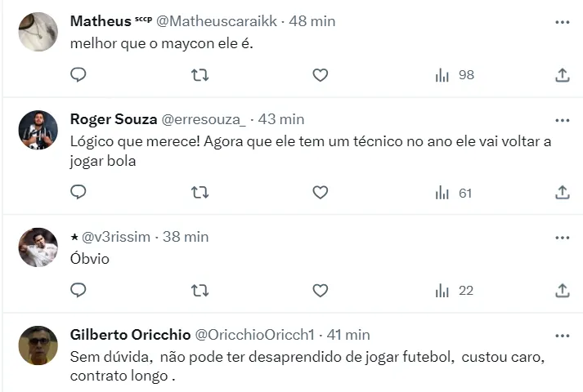The height and width of the screenshot is (392, 583).
Task: Reply to Roger Souza's tweet
Action: point(78,193)
